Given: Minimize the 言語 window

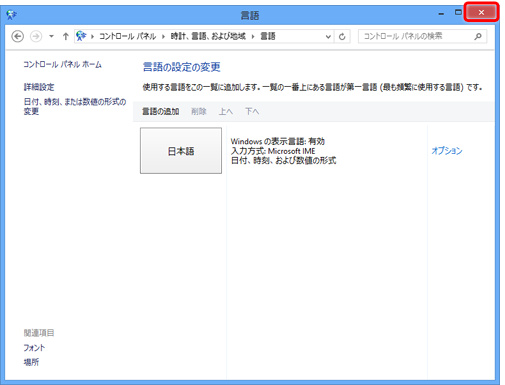Looking at the screenshot, I should point(441,13).
